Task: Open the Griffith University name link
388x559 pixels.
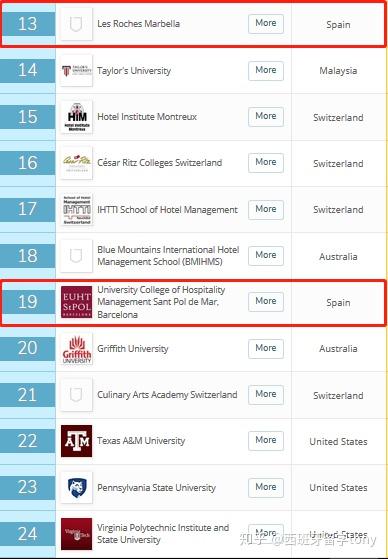Action: point(133,349)
